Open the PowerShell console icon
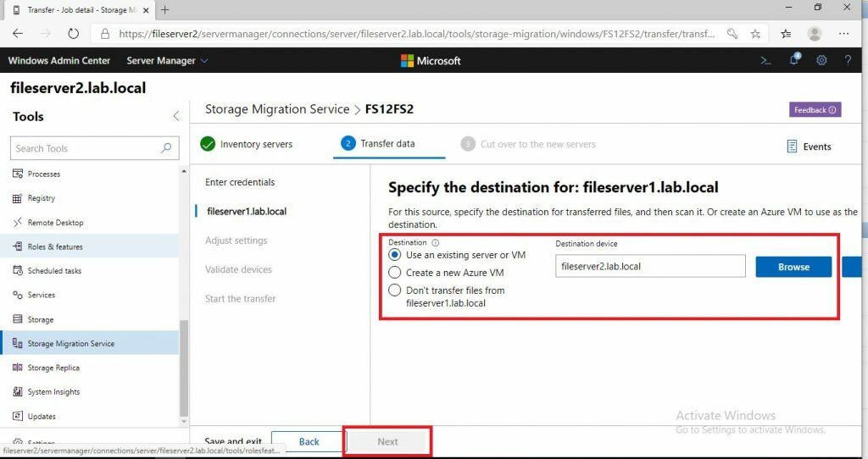This screenshot has height=459, width=868. coord(765,61)
